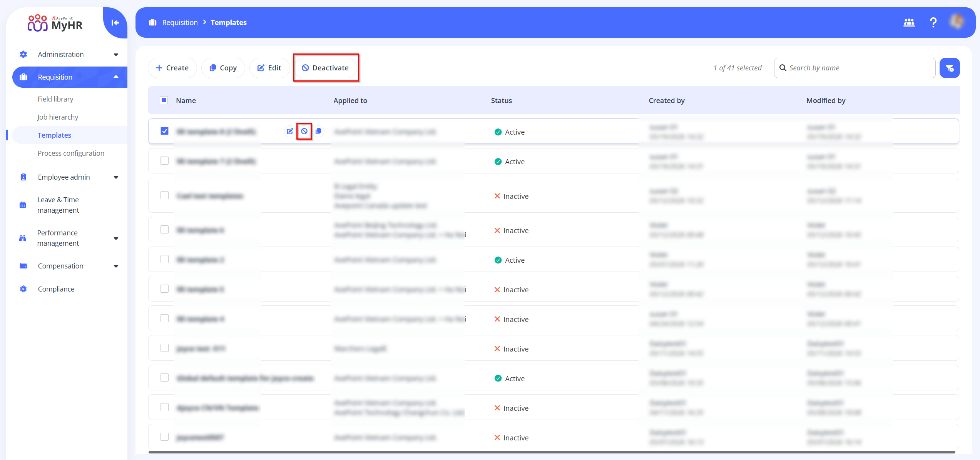Collapse the Requisition menu arrow
This screenshot has height=460, width=980.
point(116,77)
